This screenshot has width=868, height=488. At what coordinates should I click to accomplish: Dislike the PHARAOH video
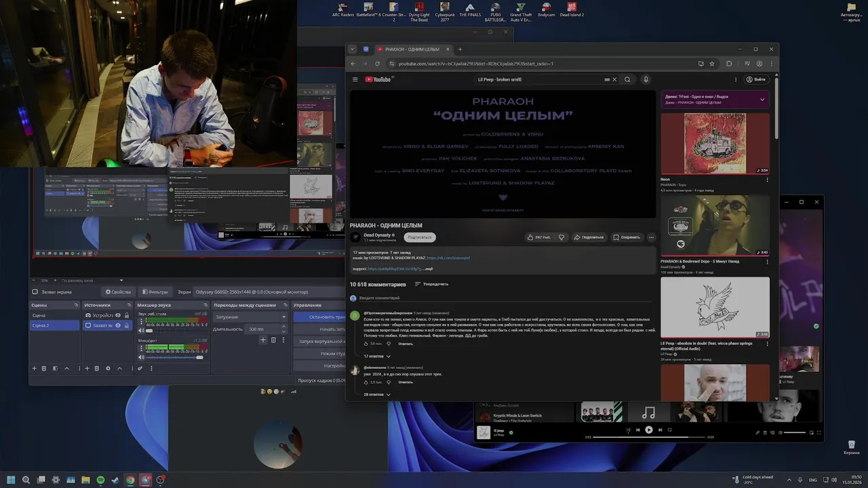coord(561,237)
